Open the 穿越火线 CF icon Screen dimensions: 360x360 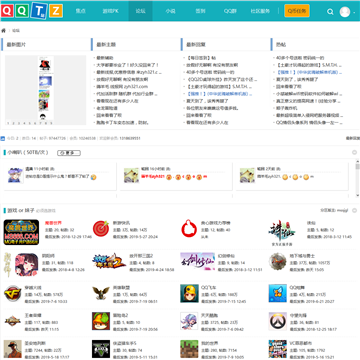tap(13, 293)
